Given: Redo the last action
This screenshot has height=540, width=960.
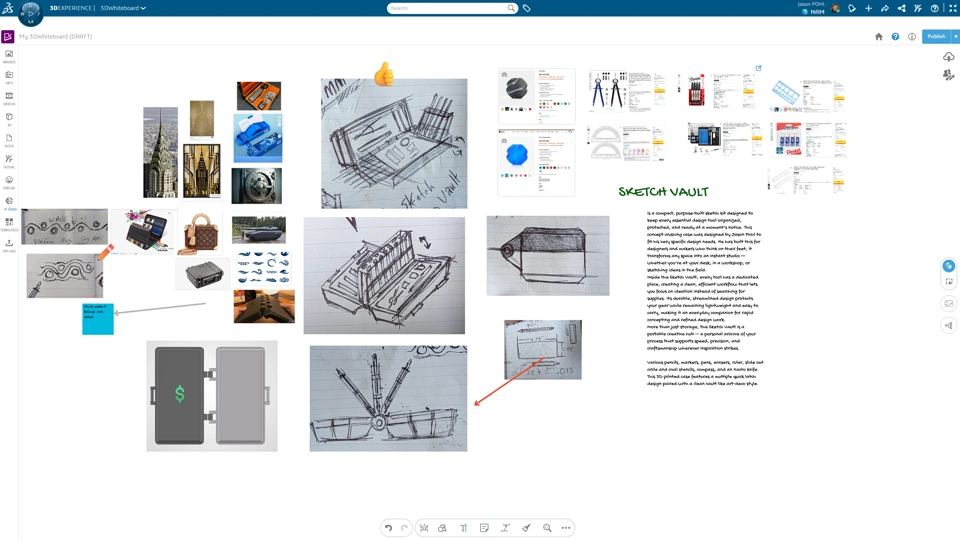Looking at the screenshot, I should click(404, 528).
